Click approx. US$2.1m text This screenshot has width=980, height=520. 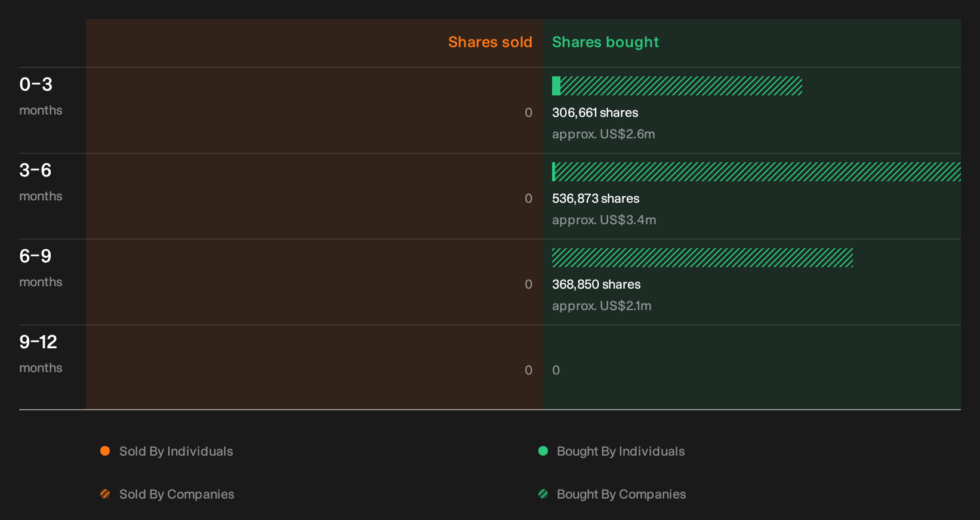pyautogui.click(x=602, y=306)
